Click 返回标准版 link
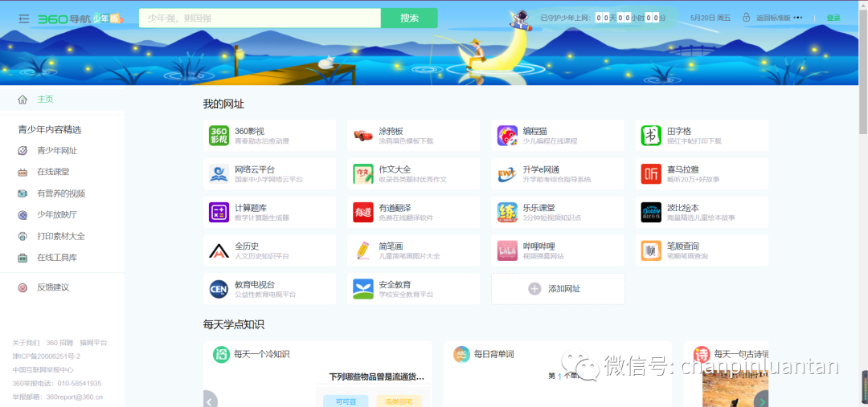The image size is (868, 407). point(773,18)
